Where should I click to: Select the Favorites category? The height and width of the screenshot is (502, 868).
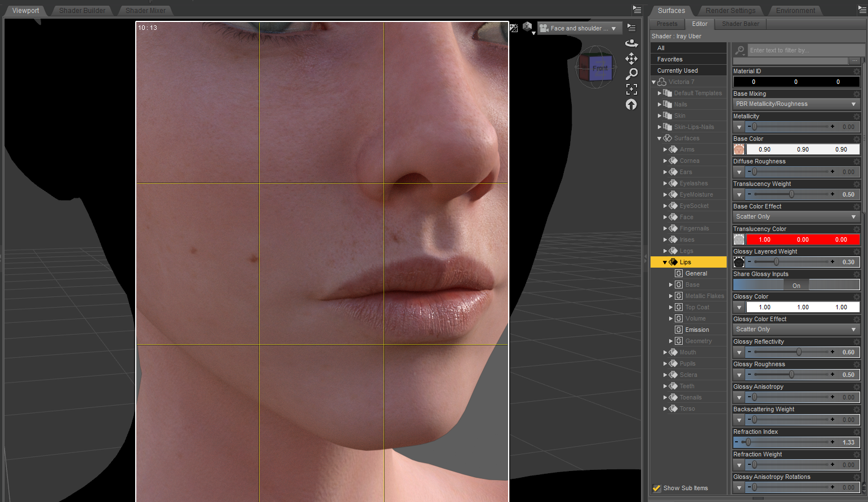[688, 59]
